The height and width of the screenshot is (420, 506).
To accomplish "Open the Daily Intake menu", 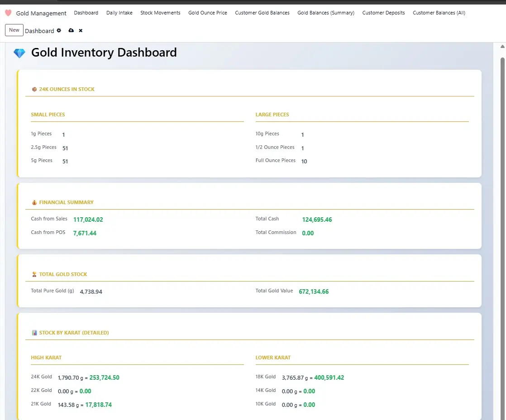I will 119,13.
